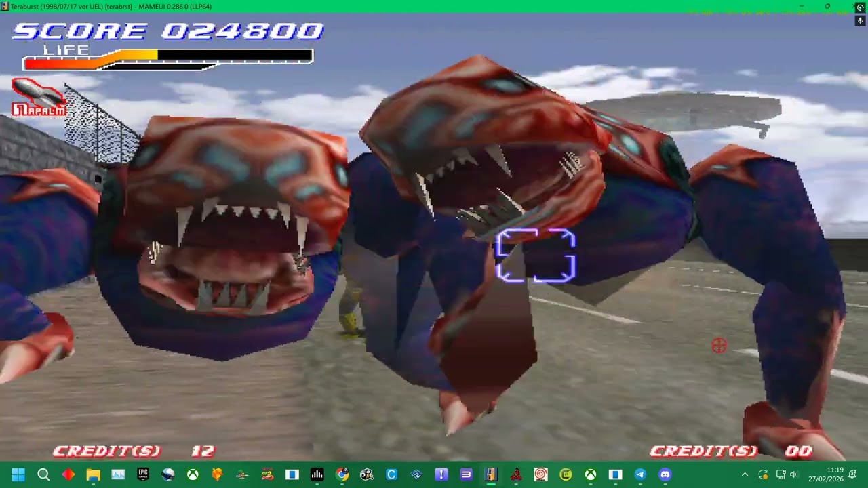The width and height of the screenshot is (868, 488).
Task: Open the black audio bars taskbar app
Action: tap(317, 474)
